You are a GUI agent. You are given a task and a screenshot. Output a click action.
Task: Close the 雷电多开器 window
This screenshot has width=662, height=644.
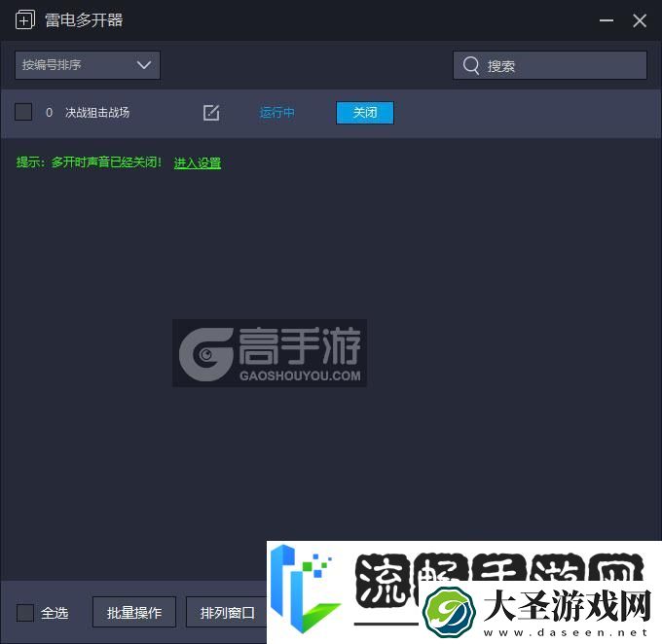click(x=640, y=20)
